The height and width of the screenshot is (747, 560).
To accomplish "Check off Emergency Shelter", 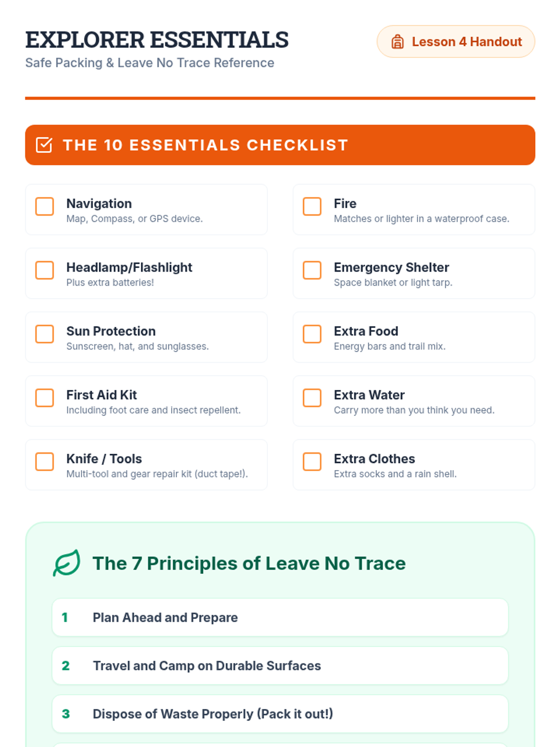I will 312,270.
